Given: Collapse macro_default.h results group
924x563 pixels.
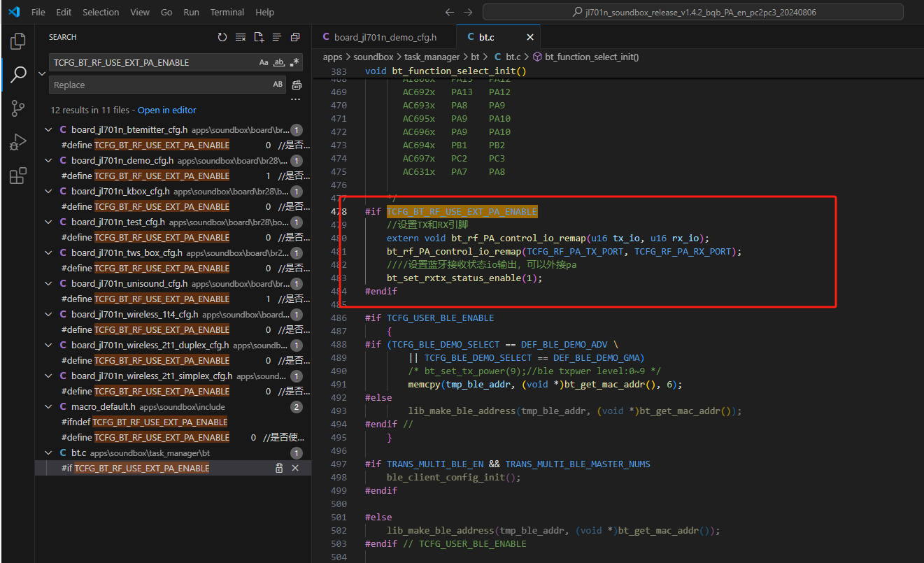Looking at the screenshot, I should tap(48, 406).
